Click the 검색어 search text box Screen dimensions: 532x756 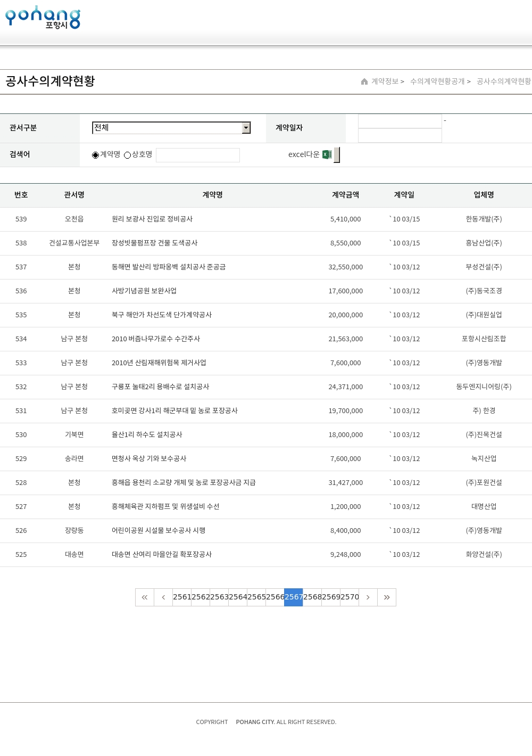click(198, 155)
